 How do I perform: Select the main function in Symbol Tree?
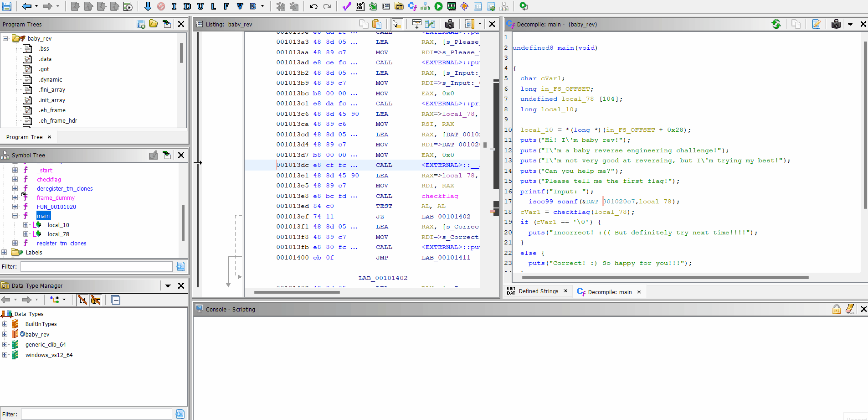click(x=43, y=215)
